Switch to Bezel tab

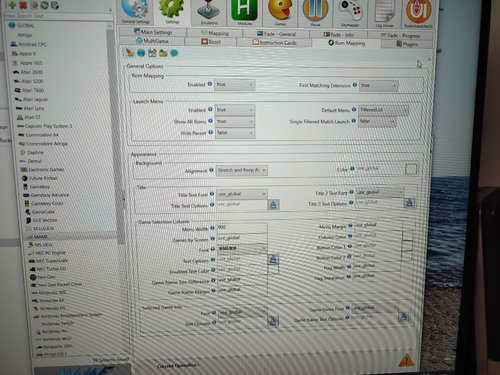click(211, 42)
